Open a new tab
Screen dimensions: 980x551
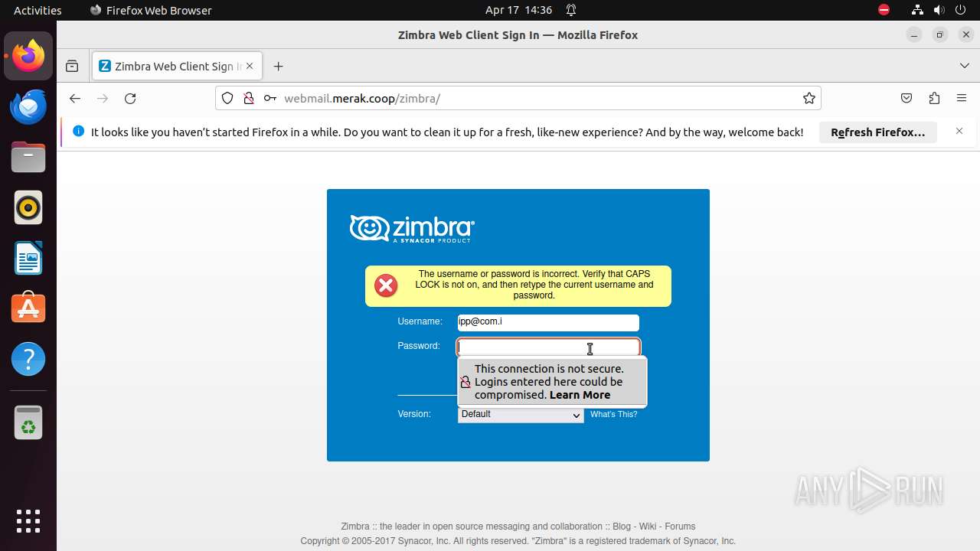tap(278, 67)
